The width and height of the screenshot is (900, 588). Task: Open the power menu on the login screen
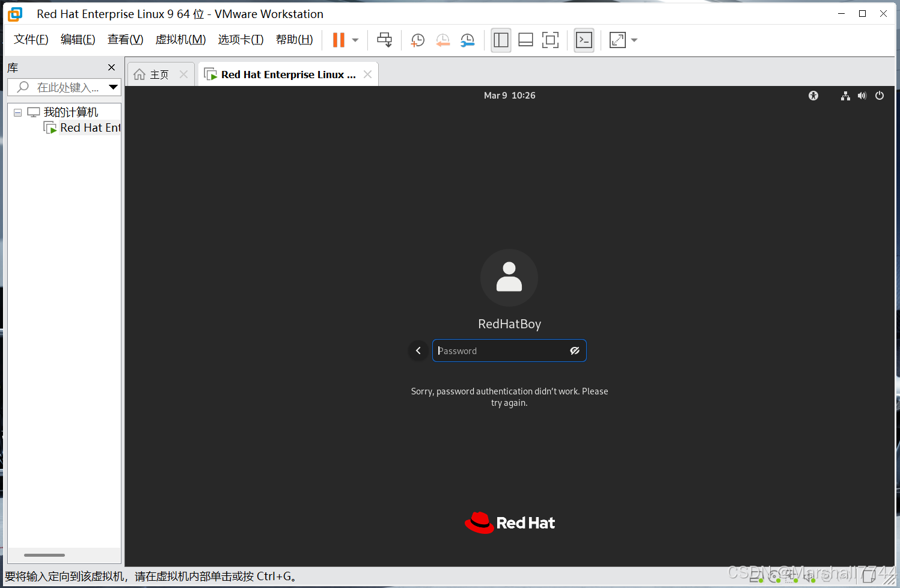point(879,95)
